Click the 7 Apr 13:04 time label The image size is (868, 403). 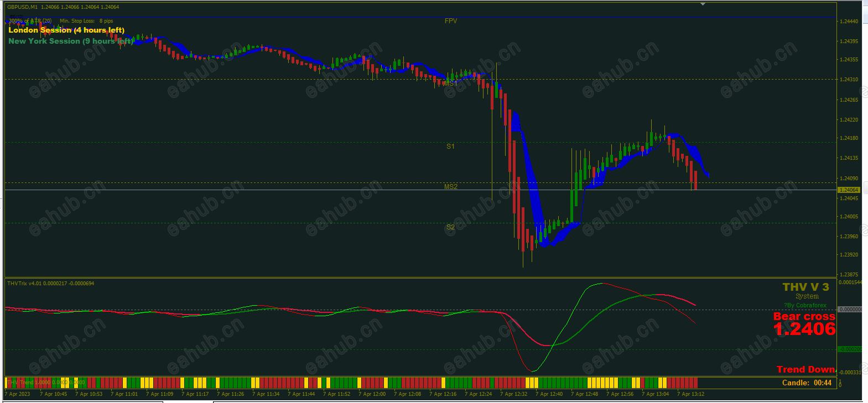(x=656, y=394)
